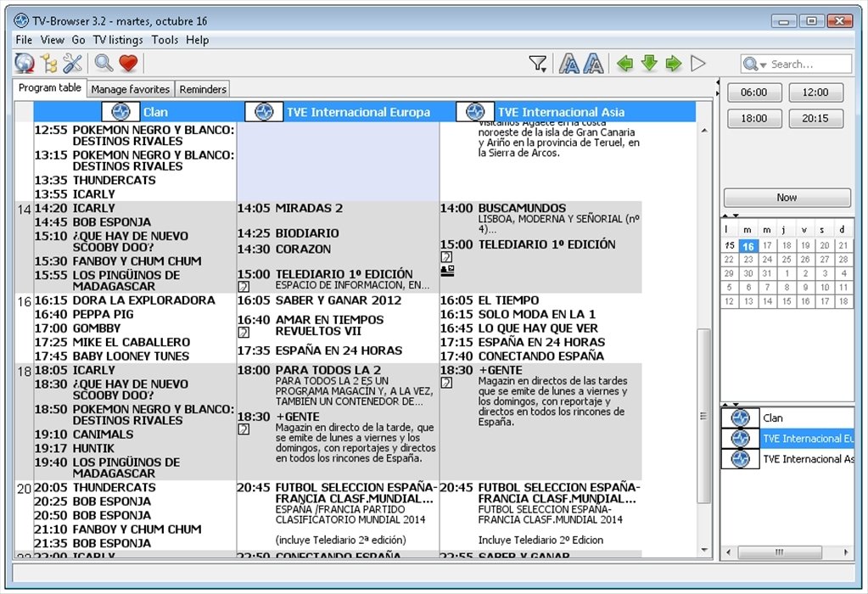This screenshot has height=594, width=868.
Task: Click the magnifier search programs toolbar icon
Action: coord(104,63)
